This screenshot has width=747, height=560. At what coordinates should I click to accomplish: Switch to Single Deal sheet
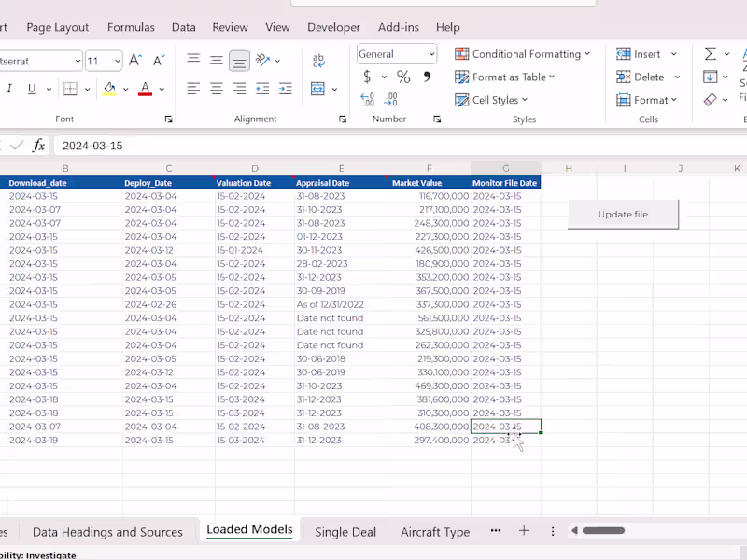(x=345, y=532)
